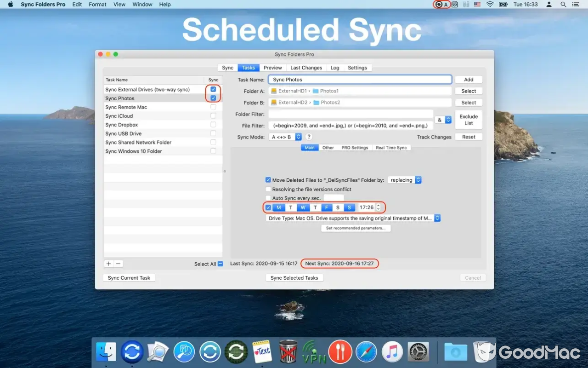
Task: Check Resolving the file versions conflict
Action: click(x=268, y=189)
